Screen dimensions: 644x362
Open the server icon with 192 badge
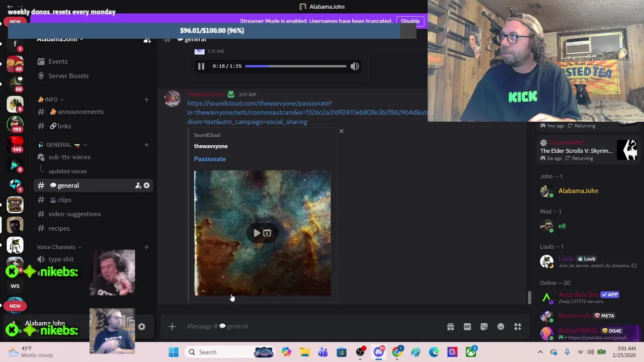[15, 123]
